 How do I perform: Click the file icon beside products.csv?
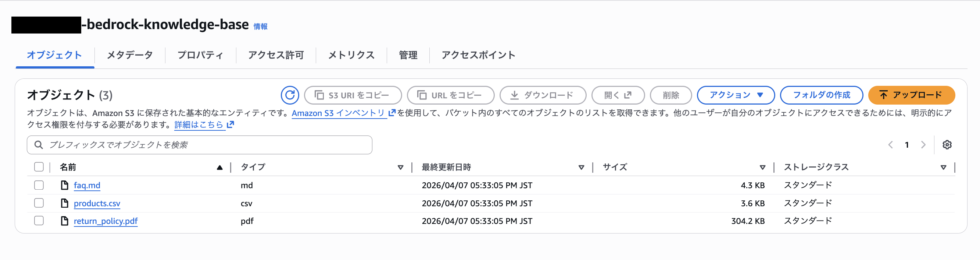(x=65, y=203)
